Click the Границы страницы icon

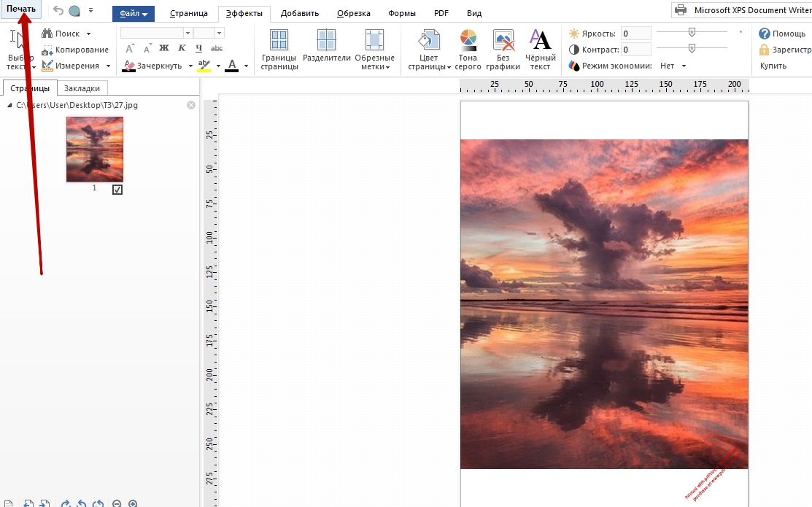point(279,50)
